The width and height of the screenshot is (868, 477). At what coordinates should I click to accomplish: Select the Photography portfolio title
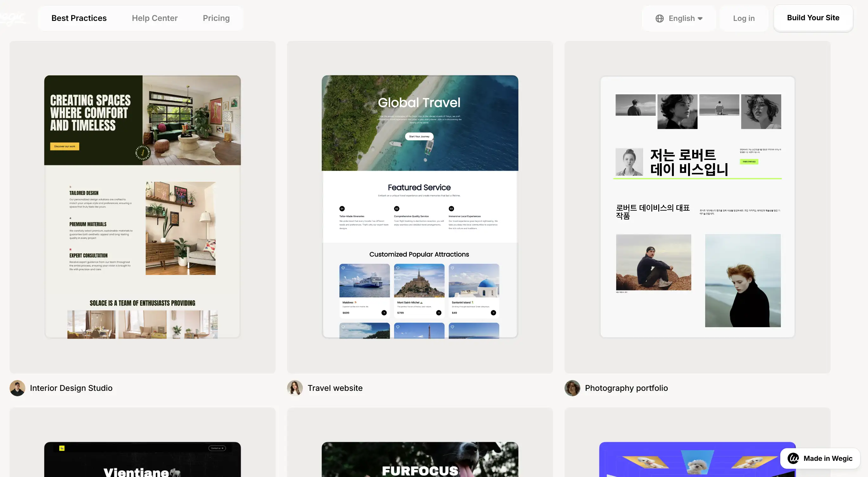coord(626,388)
